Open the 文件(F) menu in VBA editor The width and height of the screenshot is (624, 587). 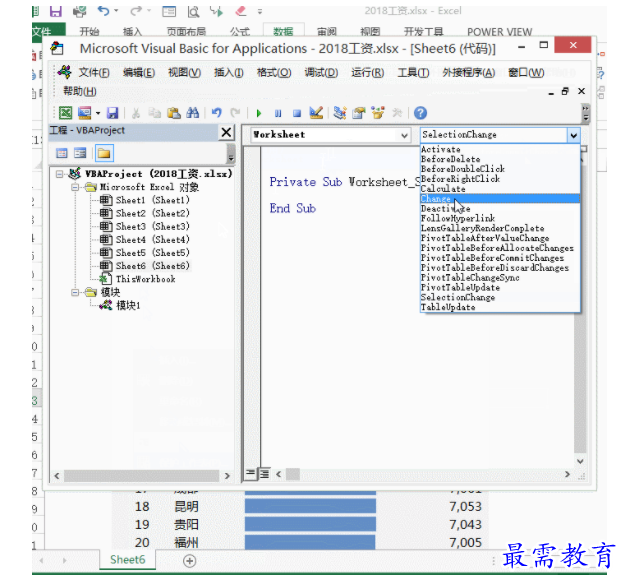pos(94,72)
